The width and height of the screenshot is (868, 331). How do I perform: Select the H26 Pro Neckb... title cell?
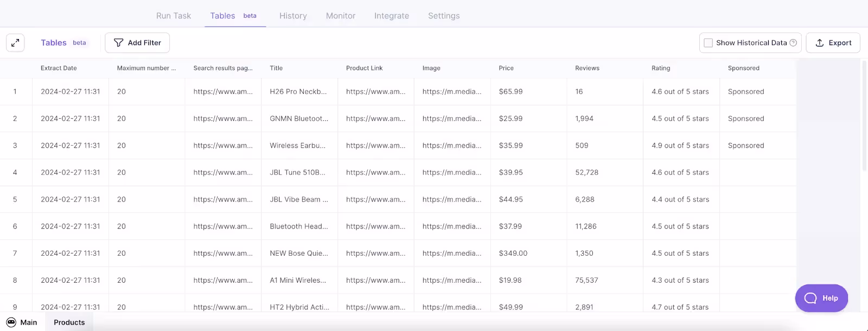click(299, 92)
